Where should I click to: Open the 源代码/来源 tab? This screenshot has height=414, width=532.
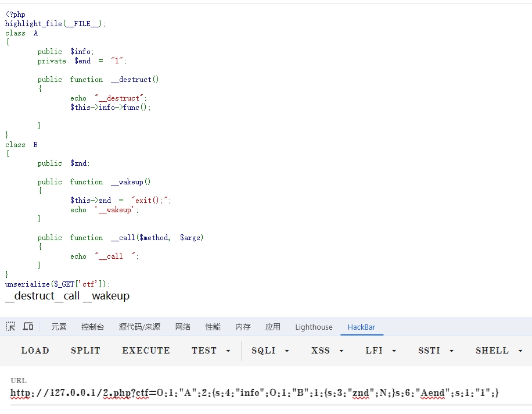(x=139, y=327)
